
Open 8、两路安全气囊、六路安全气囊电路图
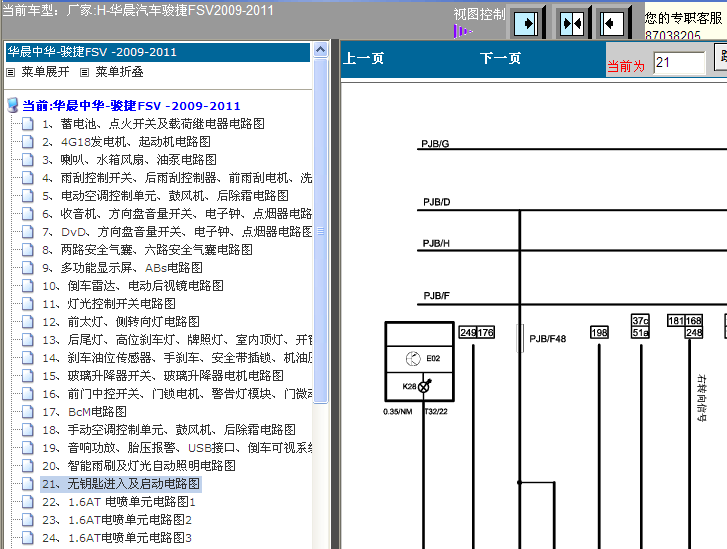[147, 250]
